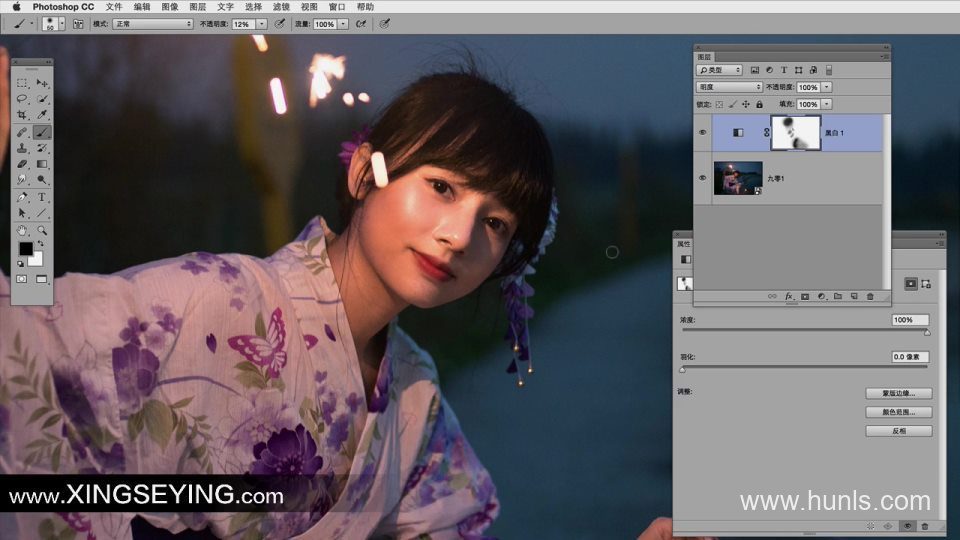Filter layers by pixel layers
This screenshot has width=960, height=540.
click(x=755, y=70)
